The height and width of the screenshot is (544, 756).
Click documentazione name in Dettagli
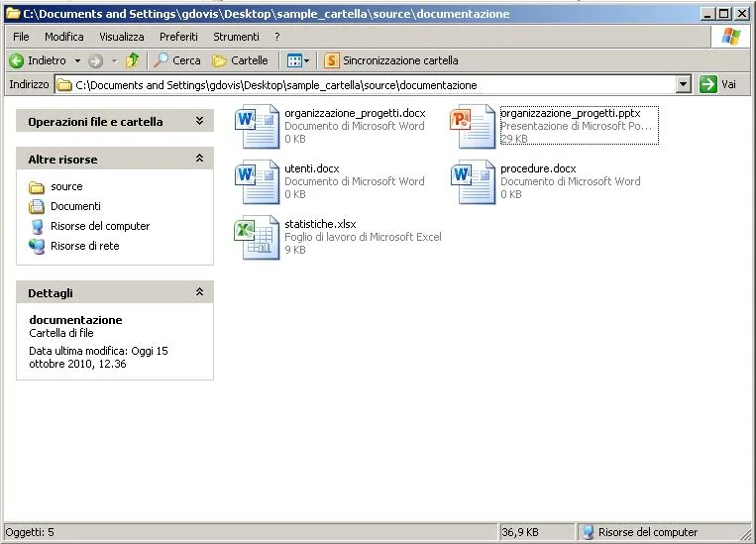pyautogui.click(x=75, y=320)
